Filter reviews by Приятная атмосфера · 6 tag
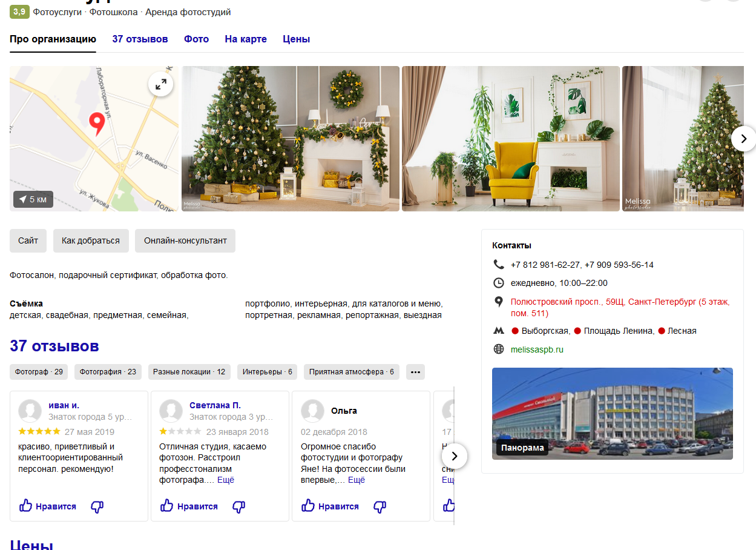Image resolution: width=756 pixels, height=550 pixels. [352, 372]
